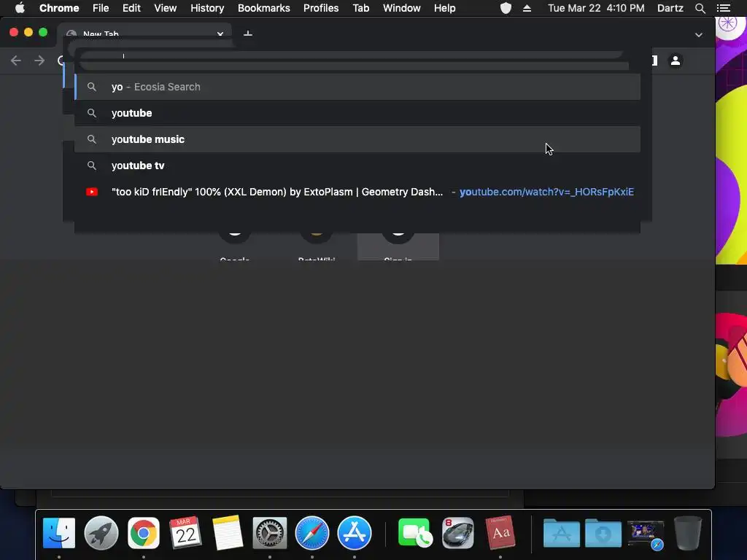Open the View menu

click(166, 8)
